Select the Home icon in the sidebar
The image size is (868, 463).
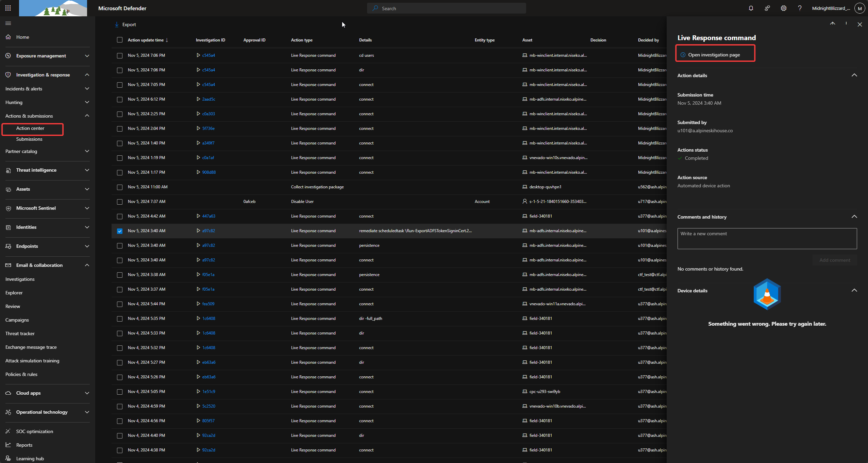(x=8, y=37)
